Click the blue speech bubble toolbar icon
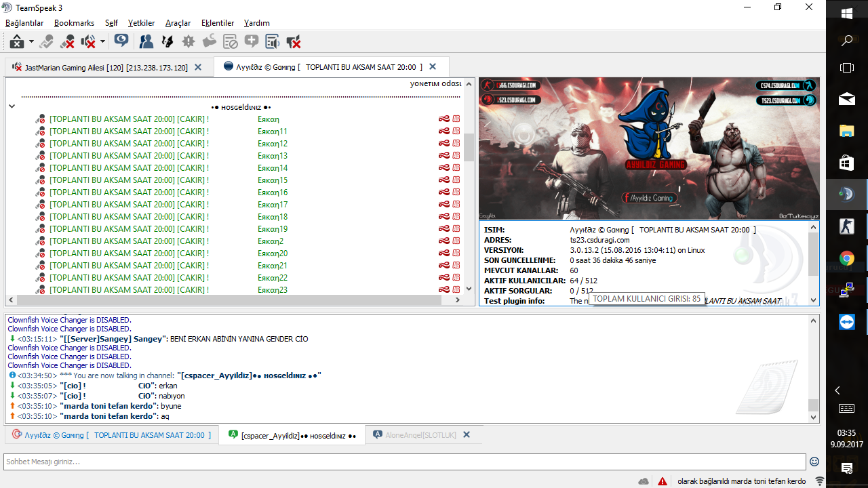The image size is (868, 488). (x=121, y=41)
